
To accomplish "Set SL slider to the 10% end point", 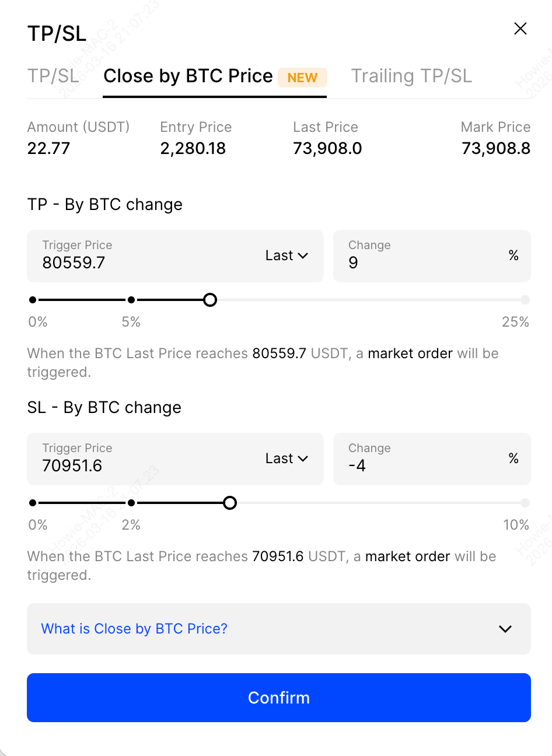I will [525, 503].
